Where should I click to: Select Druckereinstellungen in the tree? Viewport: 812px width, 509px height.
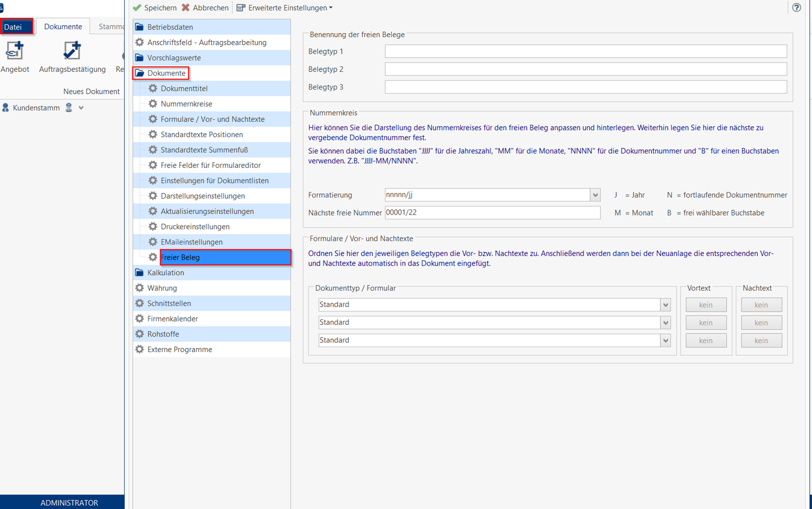click(x=195, y=227)
